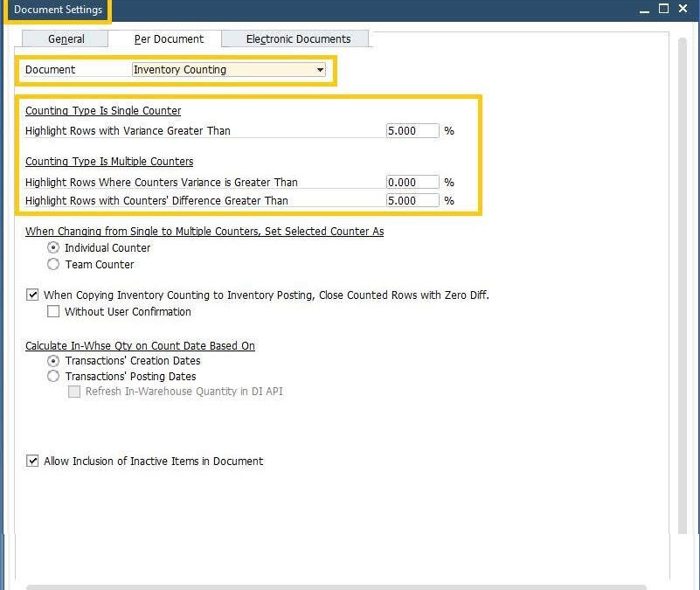Maximize the Document Settings window
Viewport: 700px width, 590px height.
[663, 10]
